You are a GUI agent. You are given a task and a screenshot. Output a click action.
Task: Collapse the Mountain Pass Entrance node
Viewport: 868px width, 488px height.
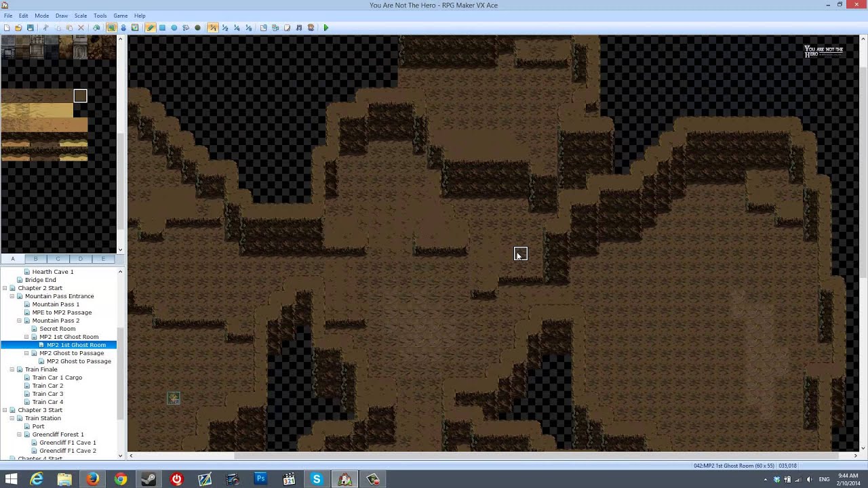click(12, 296)
